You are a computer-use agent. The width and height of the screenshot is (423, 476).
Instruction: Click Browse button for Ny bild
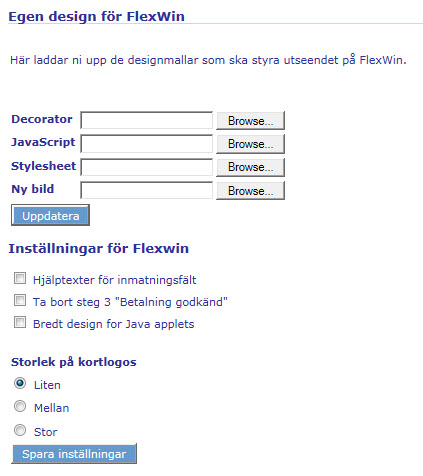250,191
